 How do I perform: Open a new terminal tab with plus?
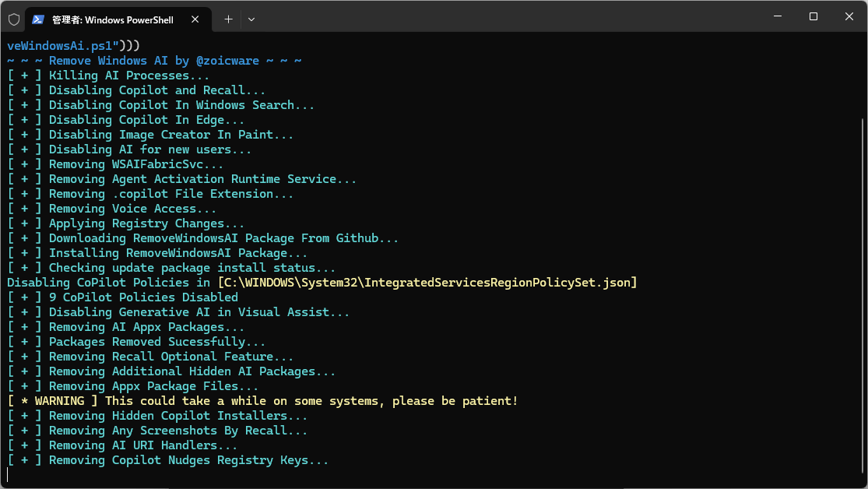[x=228, y=19]
